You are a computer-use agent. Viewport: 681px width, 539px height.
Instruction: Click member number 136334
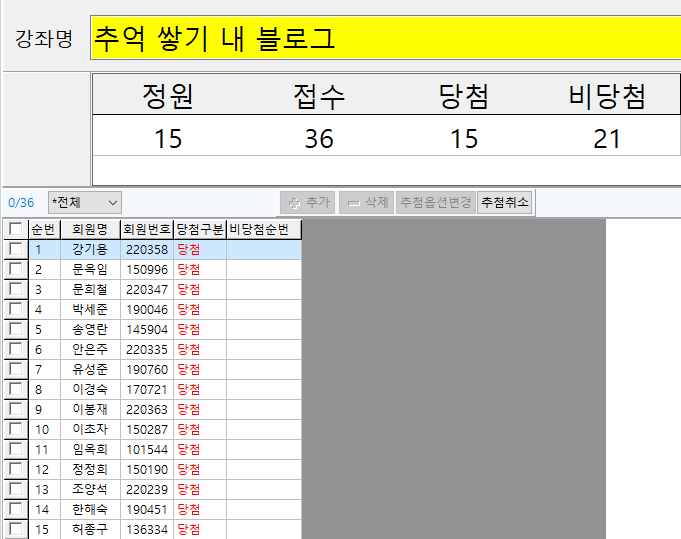point(147,529)
